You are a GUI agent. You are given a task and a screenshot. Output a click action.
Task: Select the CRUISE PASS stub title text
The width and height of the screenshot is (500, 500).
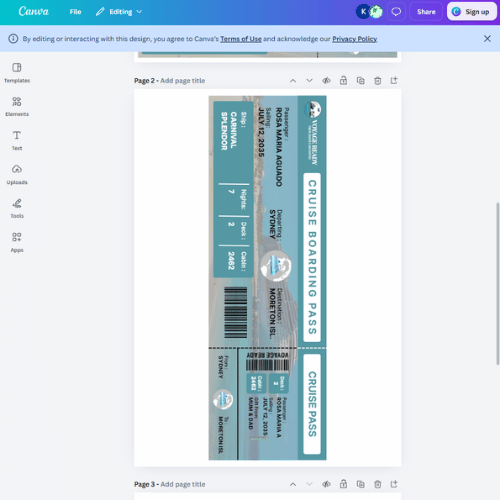pyautogui.click(x=312, y=404)
